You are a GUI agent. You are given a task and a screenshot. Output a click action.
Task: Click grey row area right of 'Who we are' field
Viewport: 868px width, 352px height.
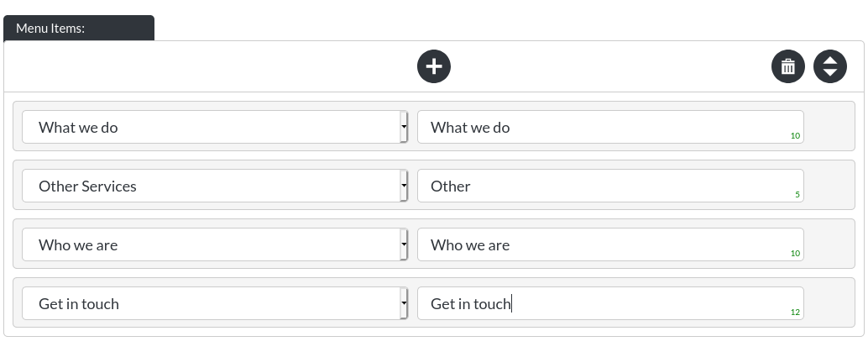829,245
